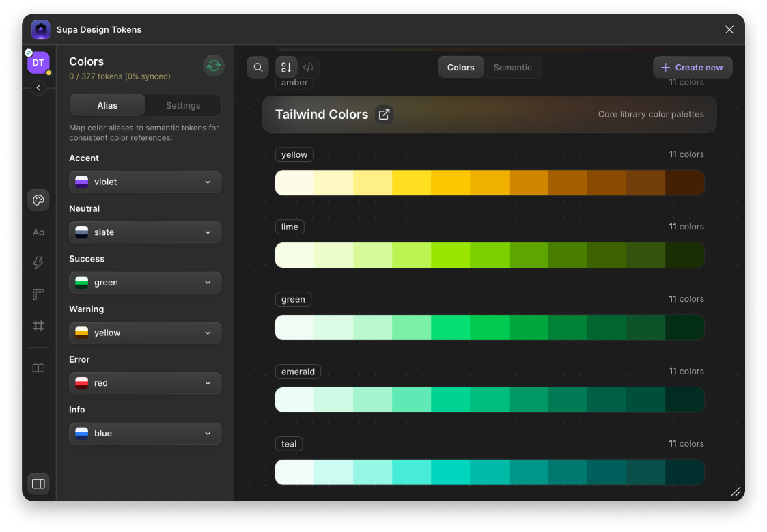Click the red swatch icon in Error dropdown
Viewport: 767px width, 532px height.
(x=82, y=383)
